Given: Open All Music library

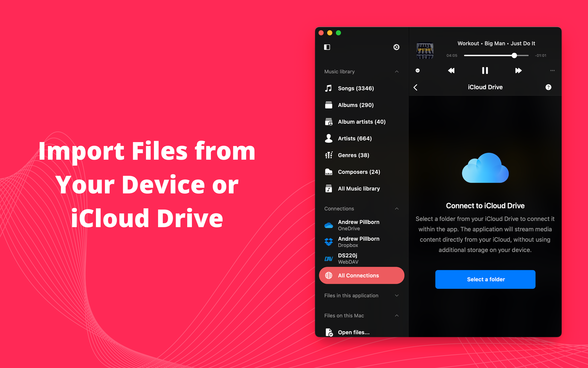Looking at the screenshot, I should point(362,188).
